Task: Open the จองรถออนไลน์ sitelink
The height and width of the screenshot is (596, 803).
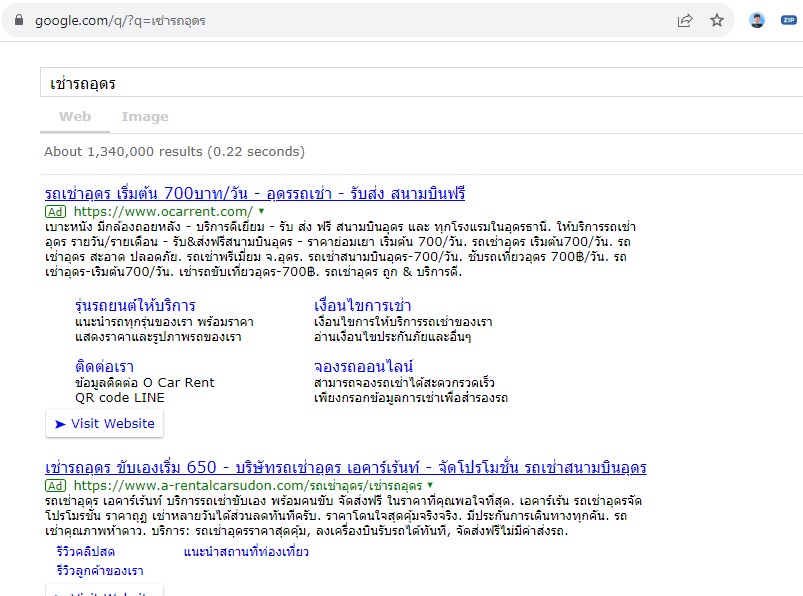Action: point(364,367)
